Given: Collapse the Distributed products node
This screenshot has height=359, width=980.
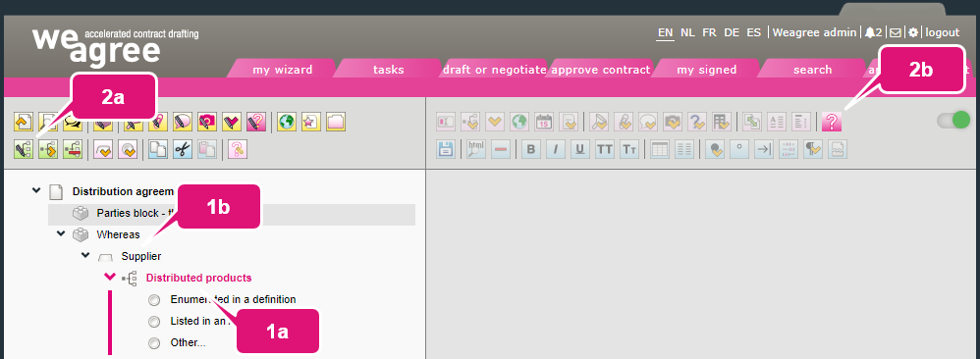Looking at the screenshot, I should coord(110,277).
